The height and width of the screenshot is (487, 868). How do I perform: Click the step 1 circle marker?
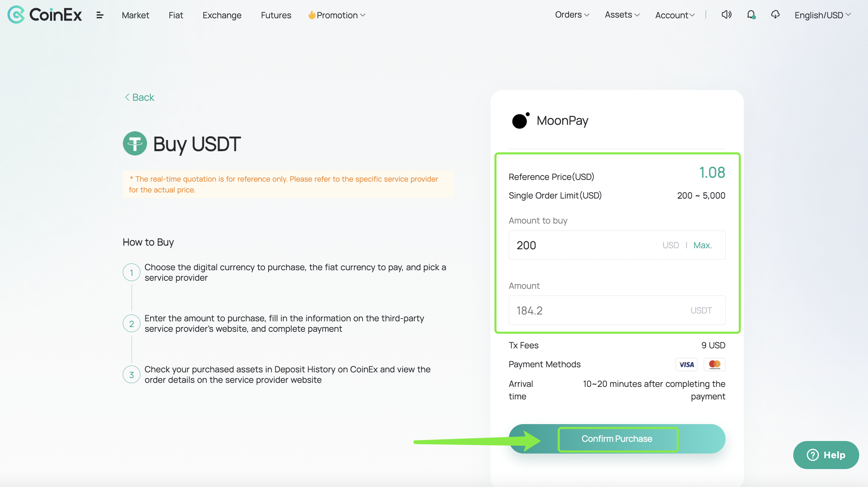pos(131,272)
